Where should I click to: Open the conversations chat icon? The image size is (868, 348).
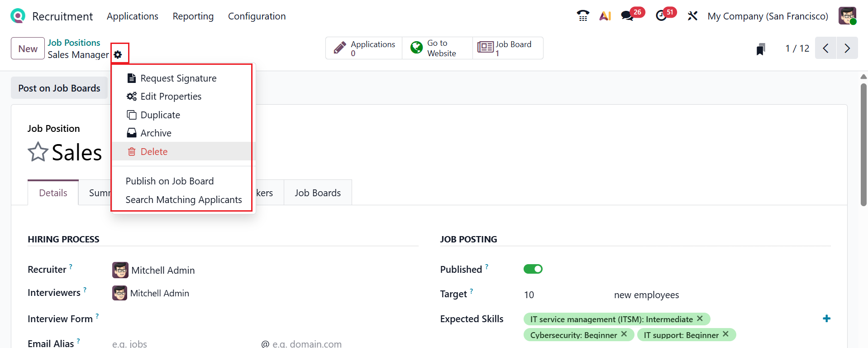[x=627, y=16]
